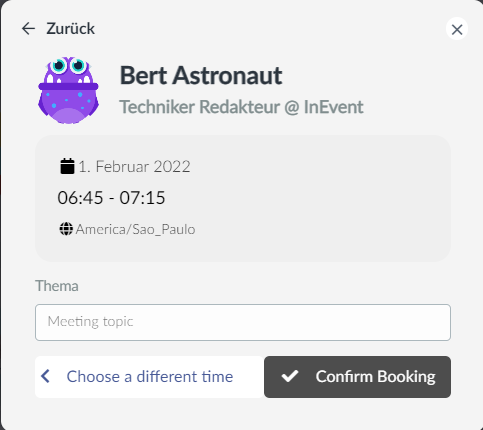483x430 pixels.
Task: Click the back arrow icon beside Zurück
Action: point(28,29)
